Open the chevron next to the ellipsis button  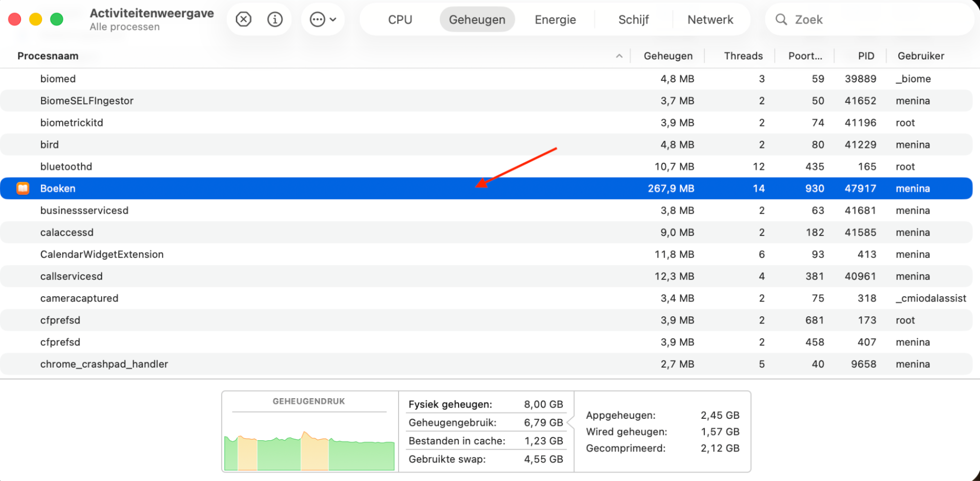pos(333,19)
